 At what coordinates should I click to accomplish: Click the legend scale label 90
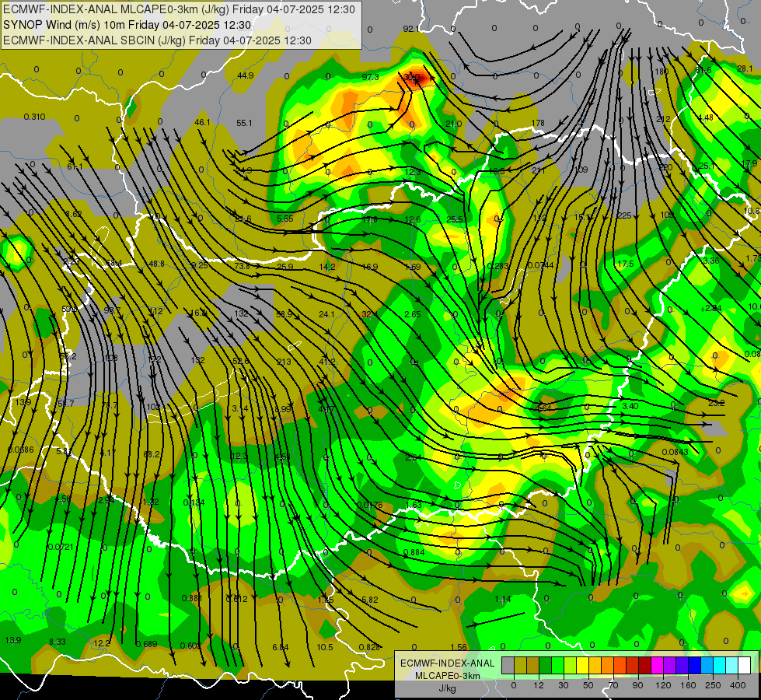(637, 685)
